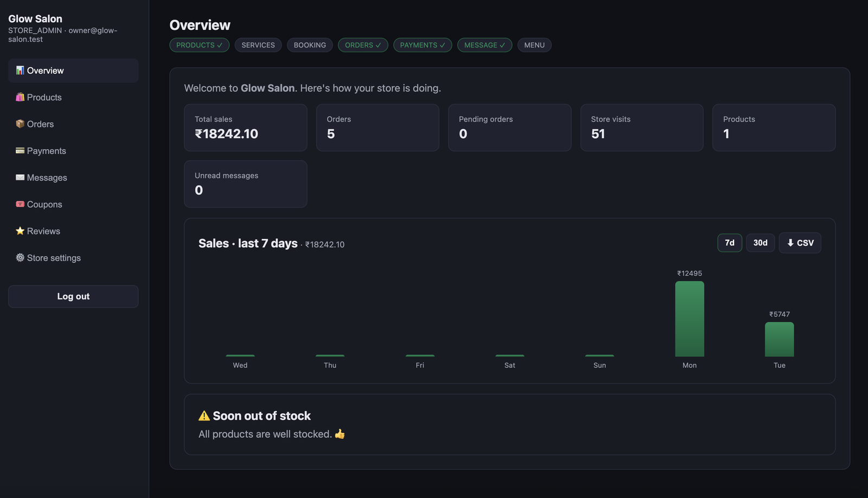Click the STORE_ADMIN owner email text

click(x=62, y=35)
